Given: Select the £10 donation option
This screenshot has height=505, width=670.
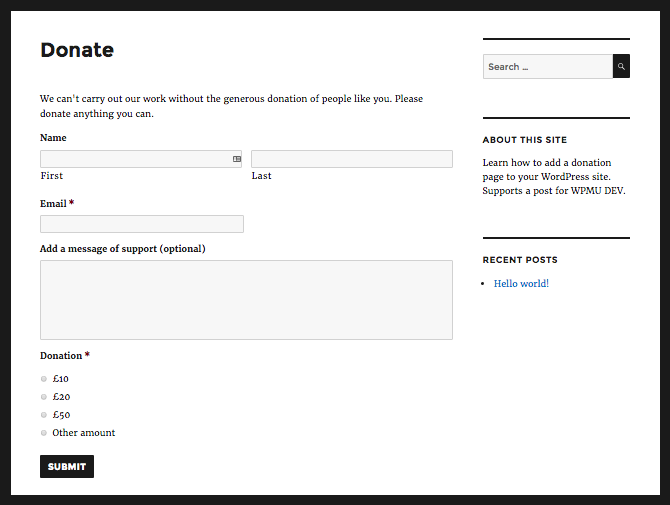Looking at the screenshot, I should [44, 379].
